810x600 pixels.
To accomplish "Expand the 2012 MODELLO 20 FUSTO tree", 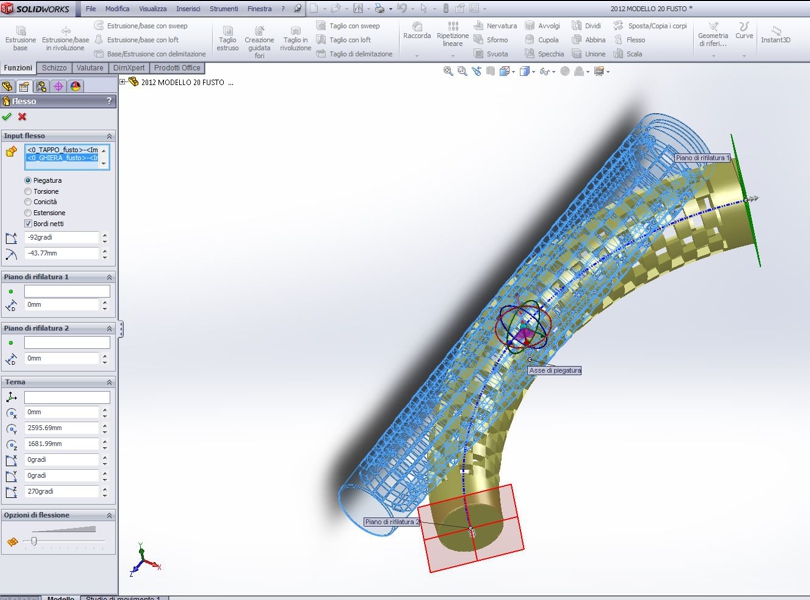I will tap(122, 82).
